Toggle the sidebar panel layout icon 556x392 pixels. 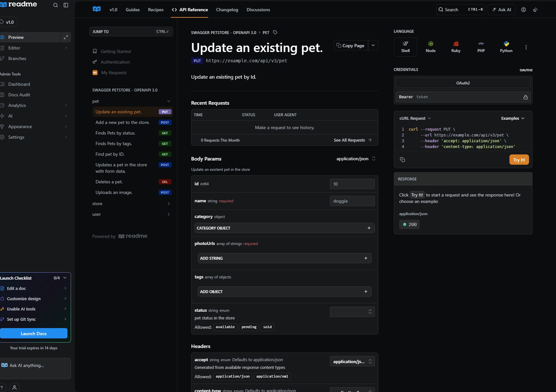(66, 5)
